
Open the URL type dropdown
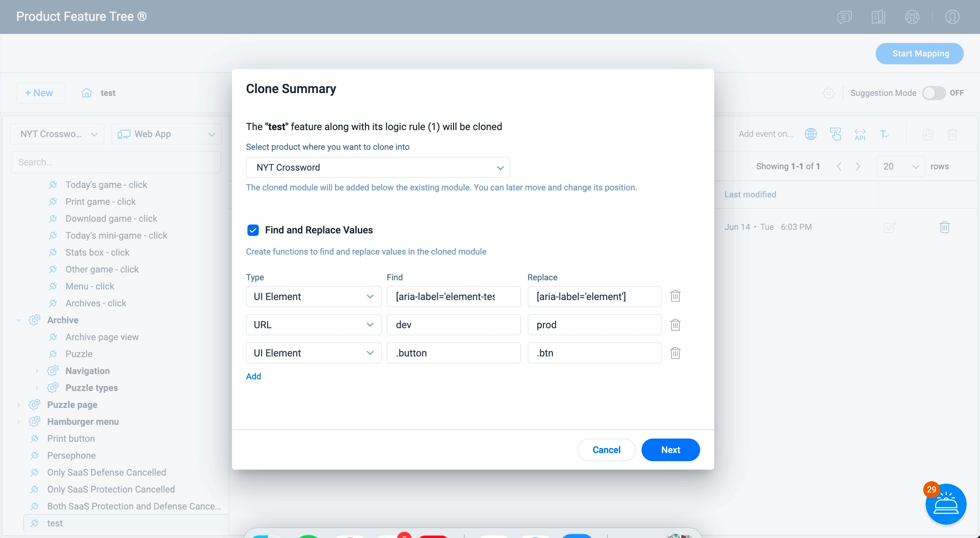(x=313, y=325)
